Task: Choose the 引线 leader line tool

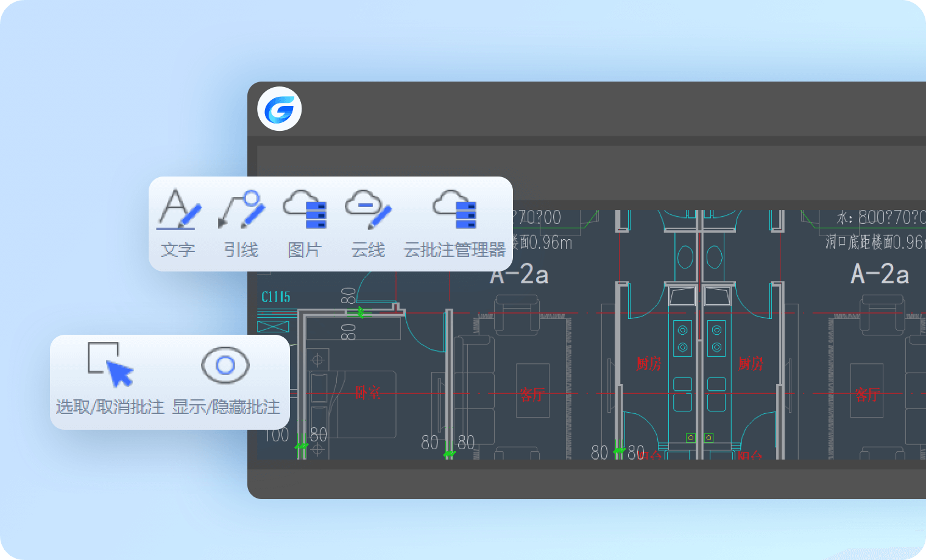Action: 241,223
